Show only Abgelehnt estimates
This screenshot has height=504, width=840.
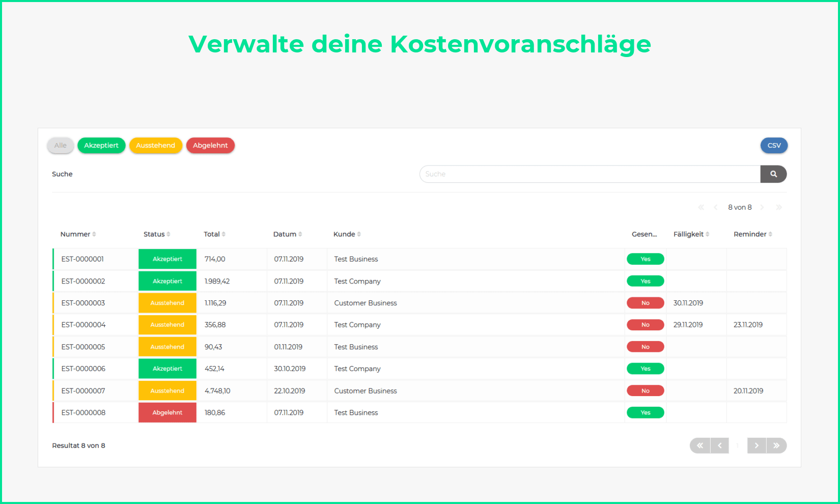[x=210, y=146]
